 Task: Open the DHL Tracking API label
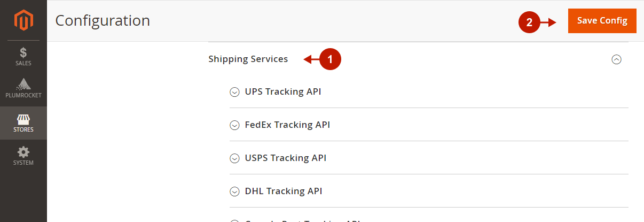point(284,191)
